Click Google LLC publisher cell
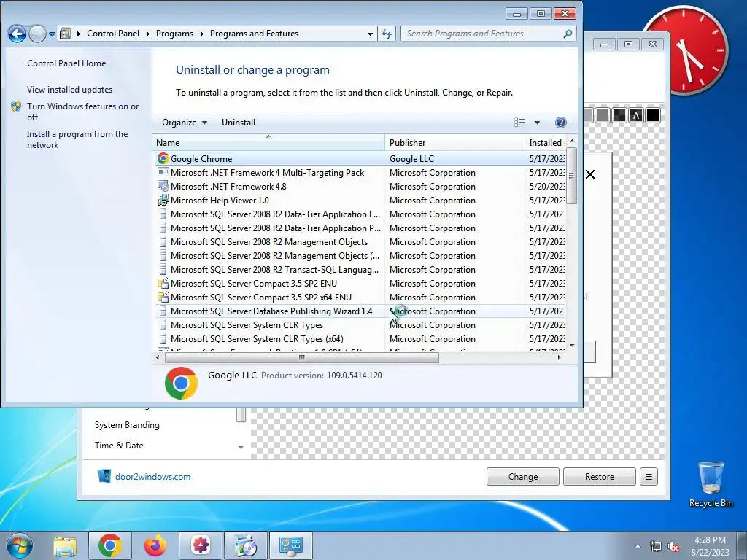Screen dimensions: 747x560 click(411, 158)
